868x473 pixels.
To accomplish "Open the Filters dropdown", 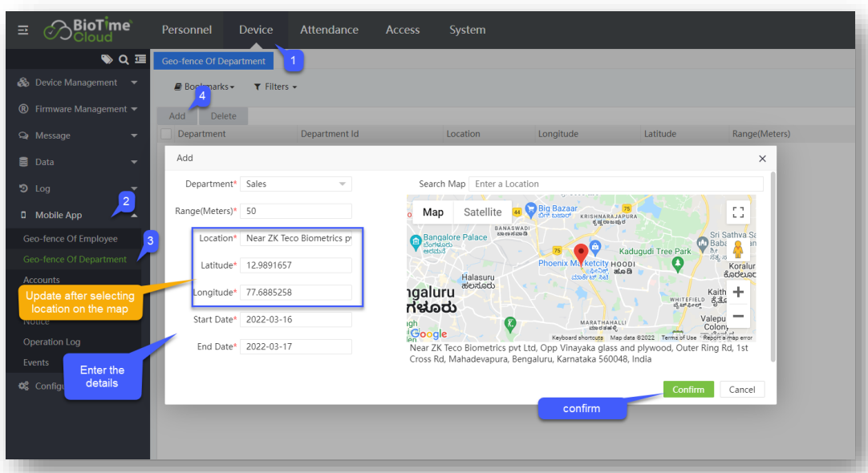I will (275, 87).
